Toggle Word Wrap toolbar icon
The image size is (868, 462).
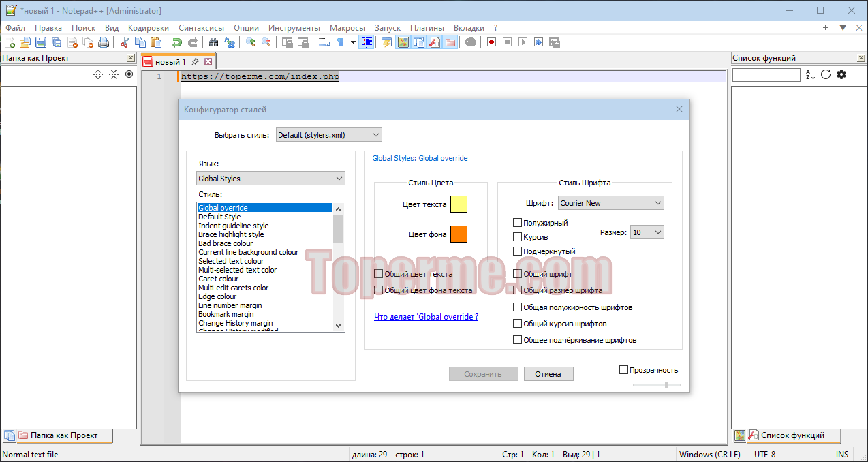(324, 42)
